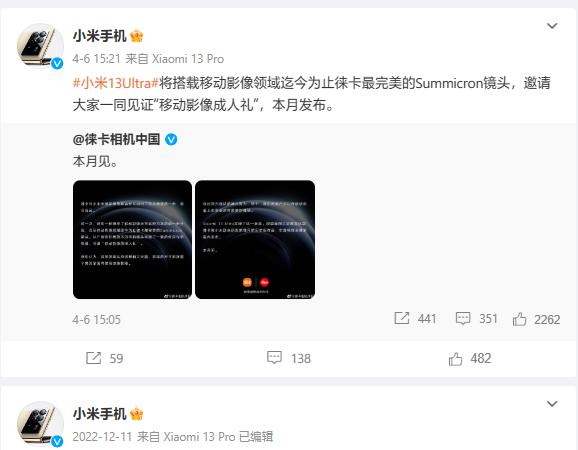Open the first dark teaser image thumbnail
The image size is (578, 450).
[x=132, y=240]
